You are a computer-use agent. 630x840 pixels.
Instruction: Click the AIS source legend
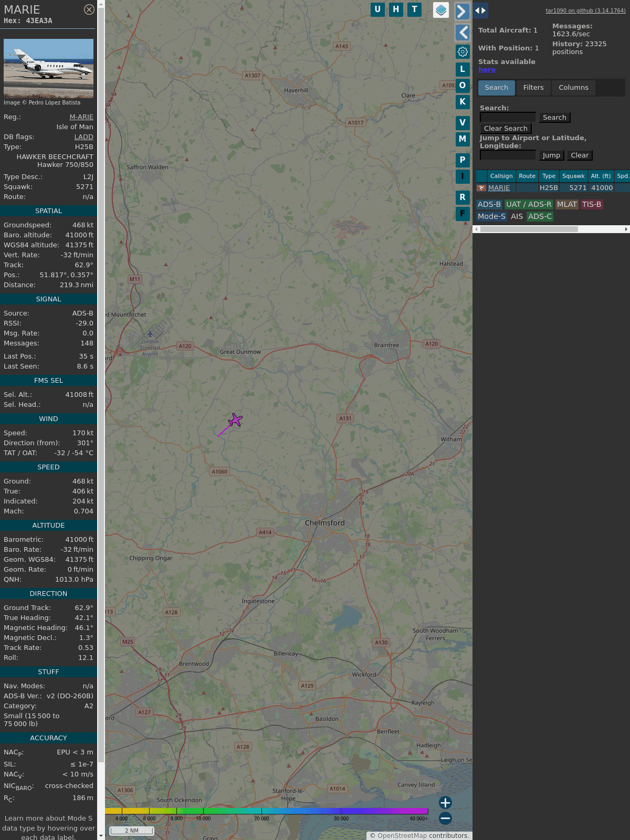click(x=517, y=217)
